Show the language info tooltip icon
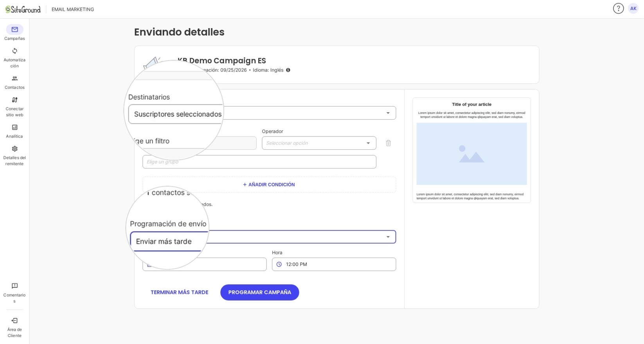This screenshot has width=644, height=344. click(x=288, y=70)
